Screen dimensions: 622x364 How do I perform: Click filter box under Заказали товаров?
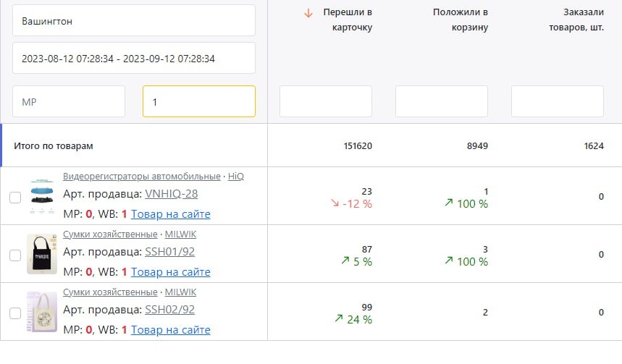click(558, 101)
